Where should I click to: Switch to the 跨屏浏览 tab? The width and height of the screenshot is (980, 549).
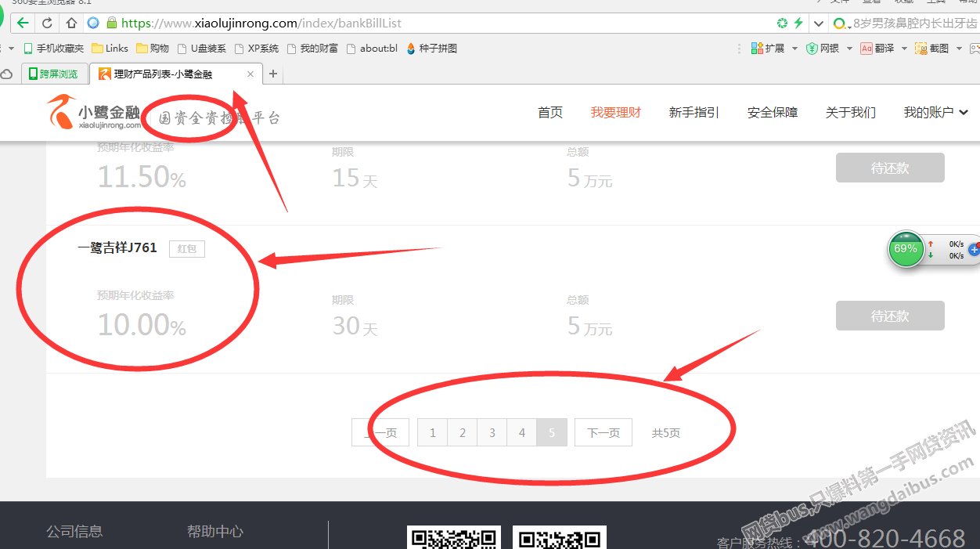[53, 74]
